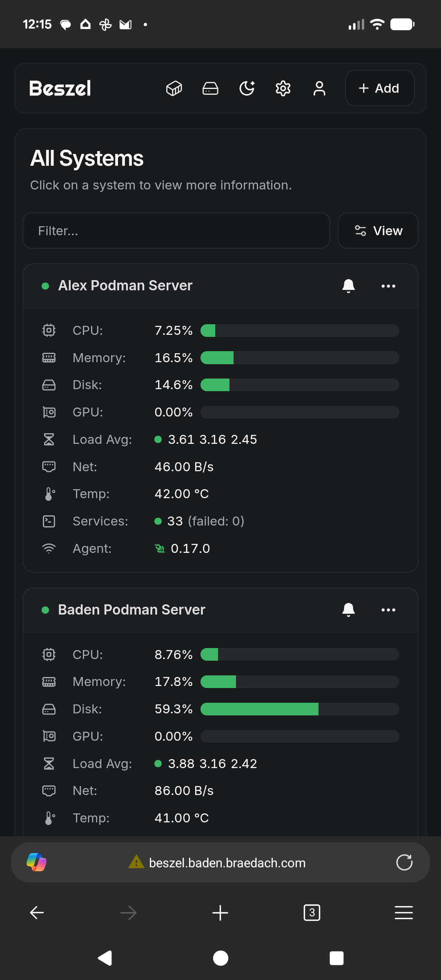441x980 pixels.
Task: Open the disk drive icon in header
Action: (210, 88)
